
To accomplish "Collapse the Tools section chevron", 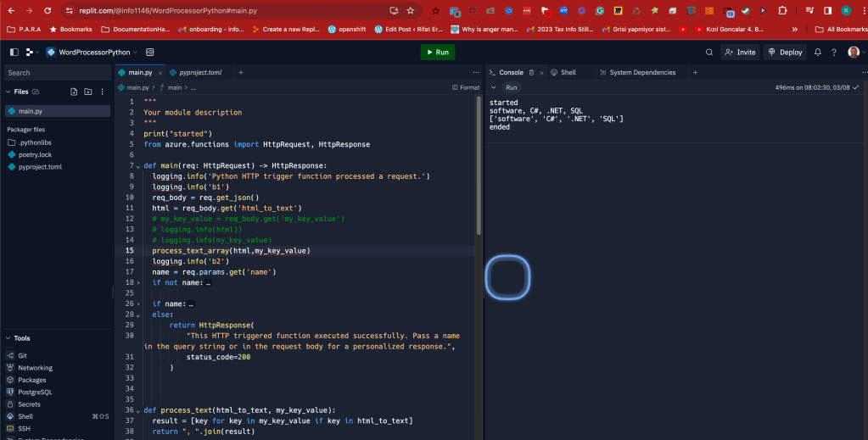I will coord(8,338).
